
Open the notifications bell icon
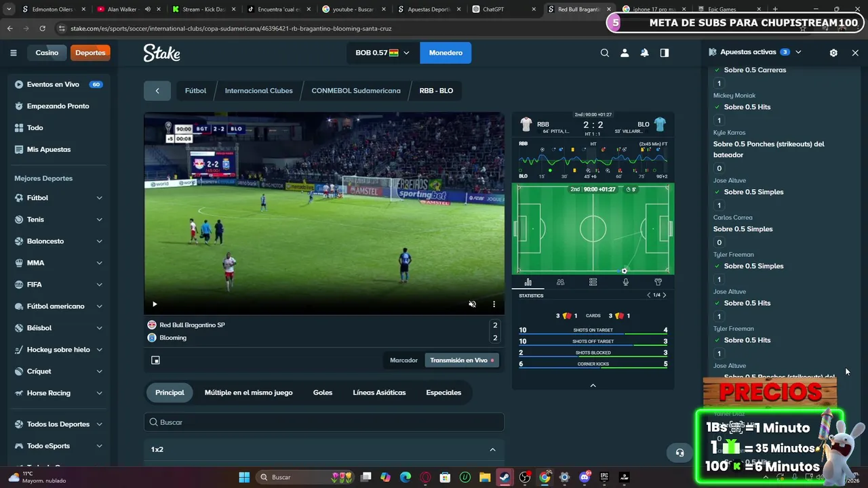click(x=645, y=53)
